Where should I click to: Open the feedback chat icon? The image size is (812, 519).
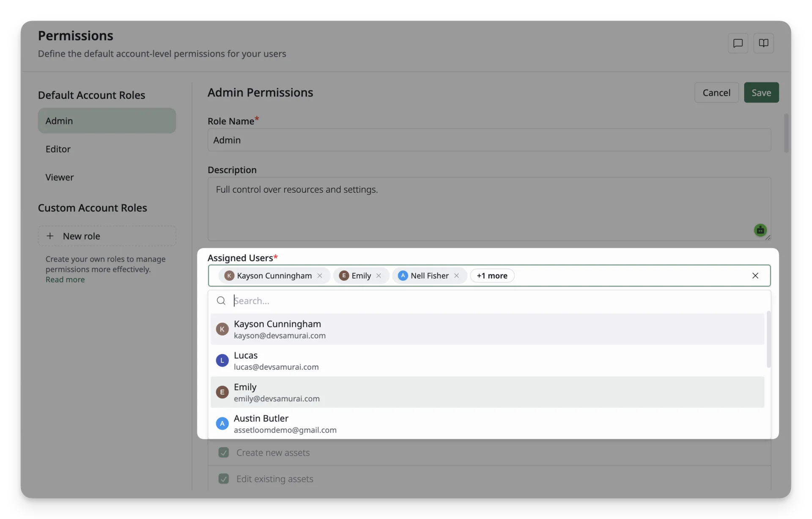pos(738,43)
